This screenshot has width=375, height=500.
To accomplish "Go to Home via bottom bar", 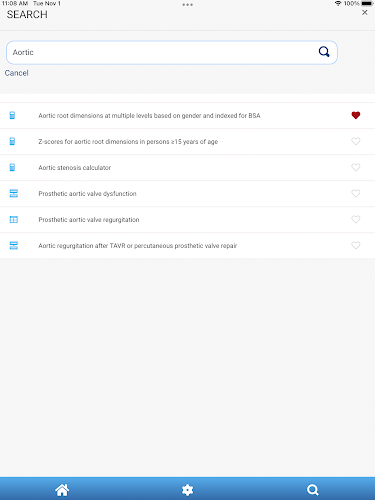I will [62, 490].
